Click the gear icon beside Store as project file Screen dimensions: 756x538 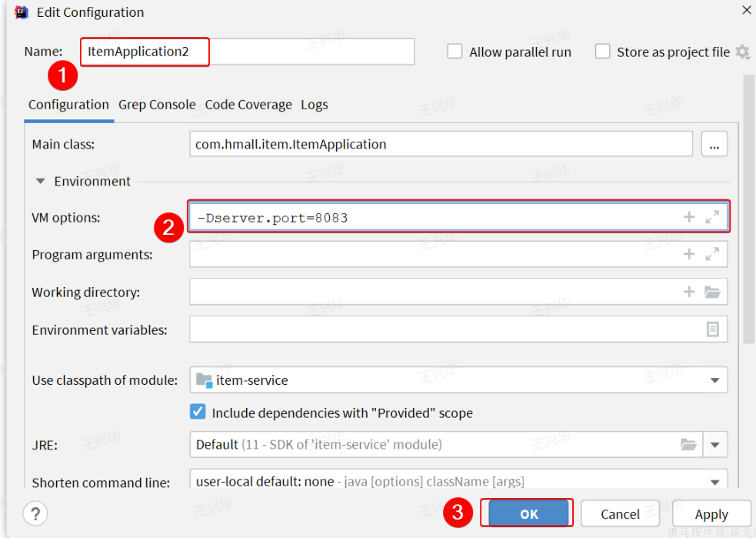point(742,52)
